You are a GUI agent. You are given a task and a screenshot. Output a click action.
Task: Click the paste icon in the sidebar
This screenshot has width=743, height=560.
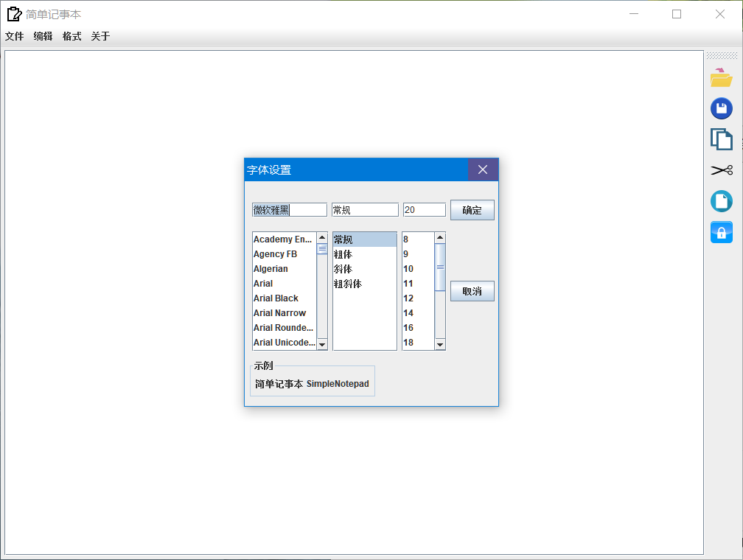[x=722, y=200]
